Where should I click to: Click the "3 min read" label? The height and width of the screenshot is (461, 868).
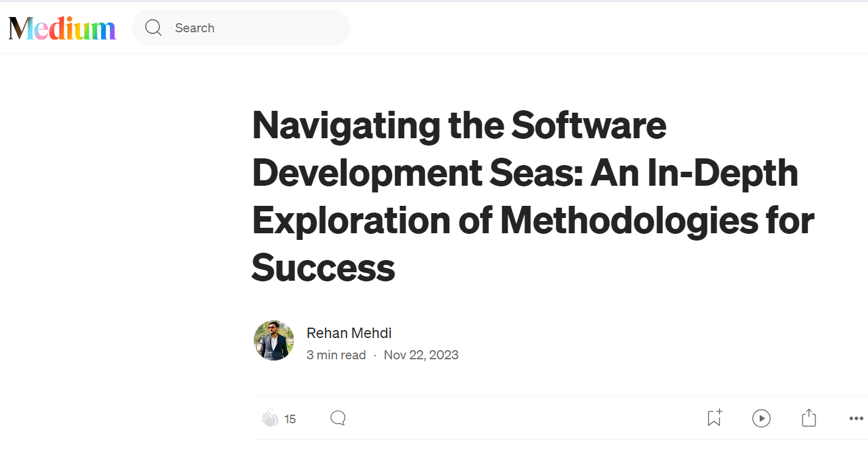click(x=336, y=355)
